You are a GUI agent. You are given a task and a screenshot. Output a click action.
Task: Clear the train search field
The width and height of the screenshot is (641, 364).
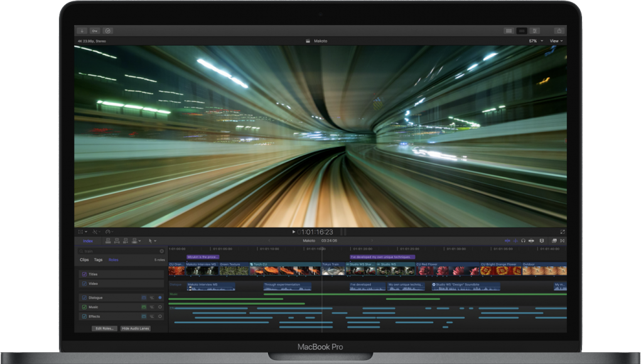coord(161,251)
